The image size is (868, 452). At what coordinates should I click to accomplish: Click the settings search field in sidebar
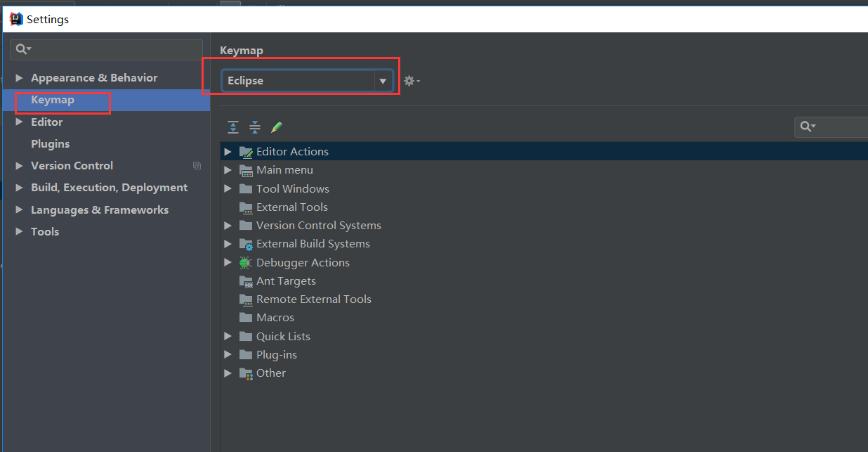(107, 49)
